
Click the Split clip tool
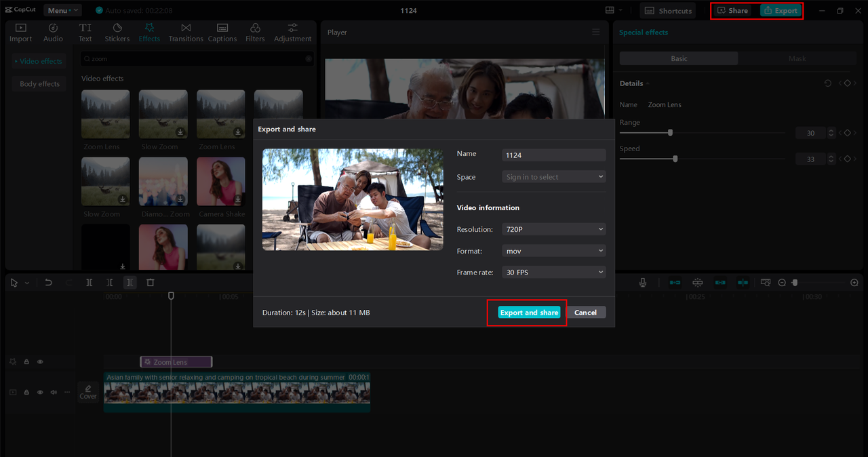89,283
